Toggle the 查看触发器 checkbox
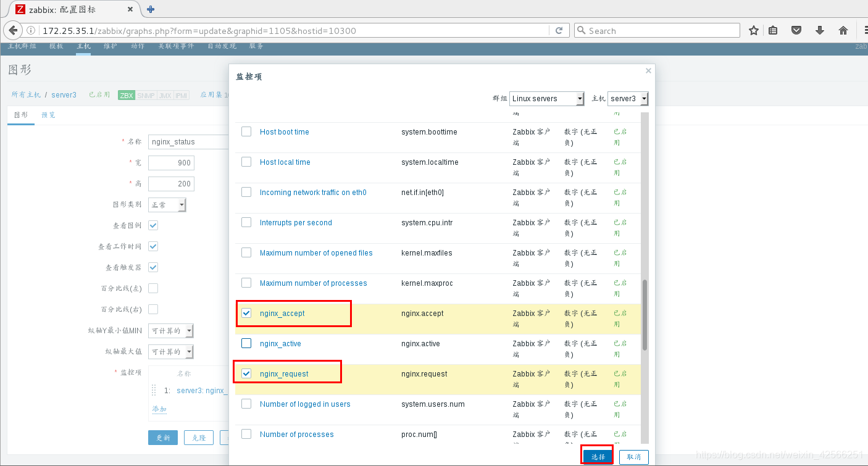Viewport: 868px width, 466px height. click(153, 267)
